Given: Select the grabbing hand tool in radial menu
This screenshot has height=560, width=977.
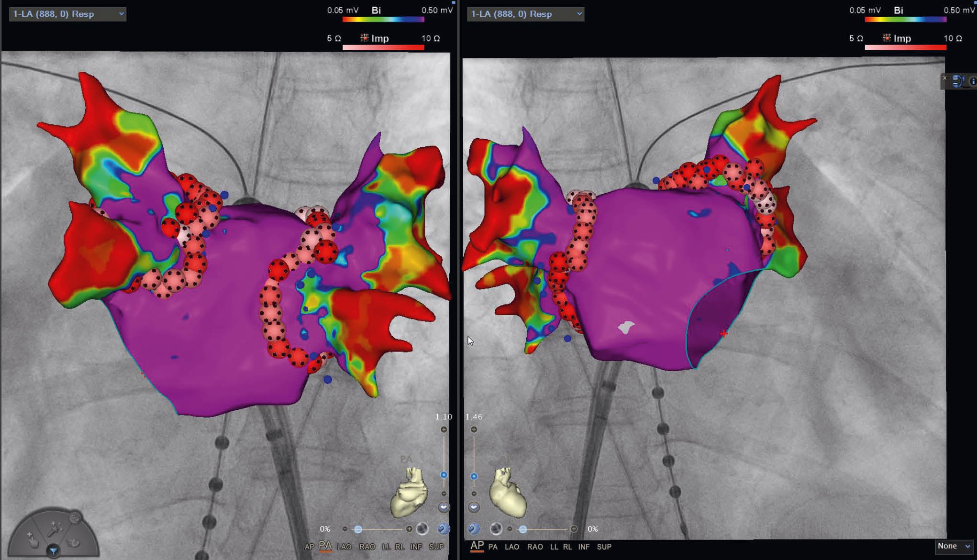Looking at the screenshot, I should click(73, 543).
